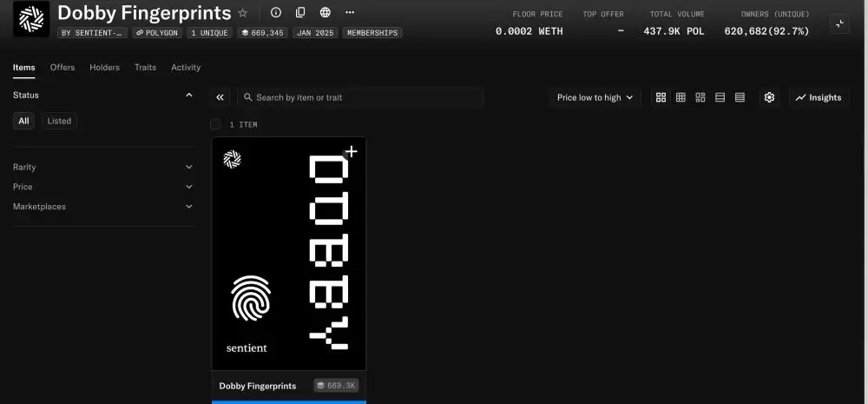
Task: Switch to large grid view
Action: point(661,97)
